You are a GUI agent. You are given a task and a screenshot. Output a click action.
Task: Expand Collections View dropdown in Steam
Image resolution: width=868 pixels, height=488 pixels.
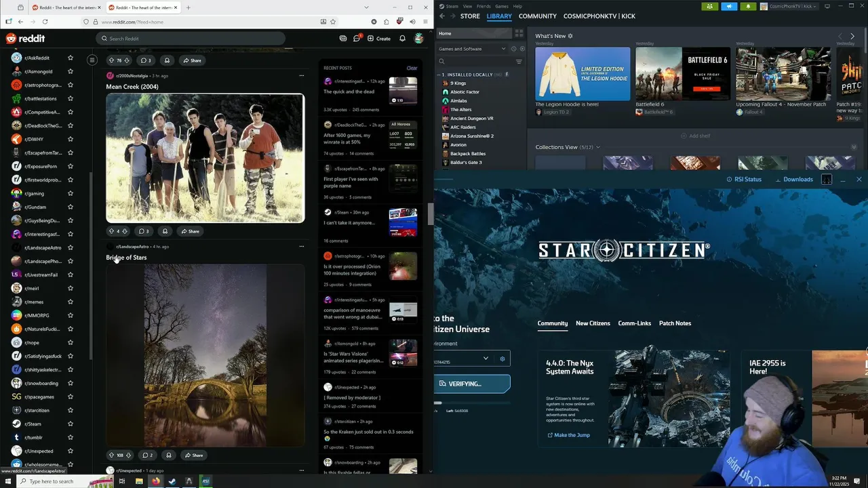[x=597, y=147]
